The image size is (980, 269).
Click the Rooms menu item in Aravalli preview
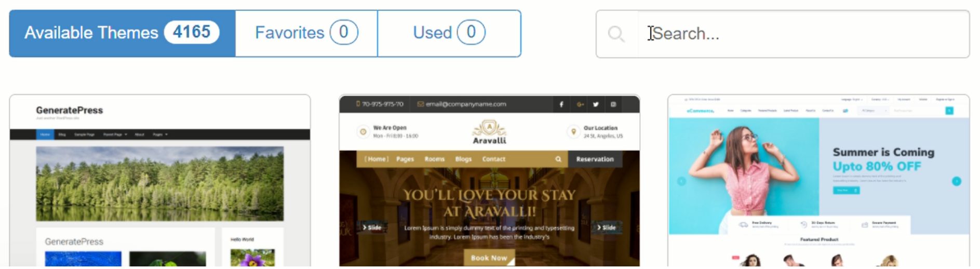[x=434, y=159]
